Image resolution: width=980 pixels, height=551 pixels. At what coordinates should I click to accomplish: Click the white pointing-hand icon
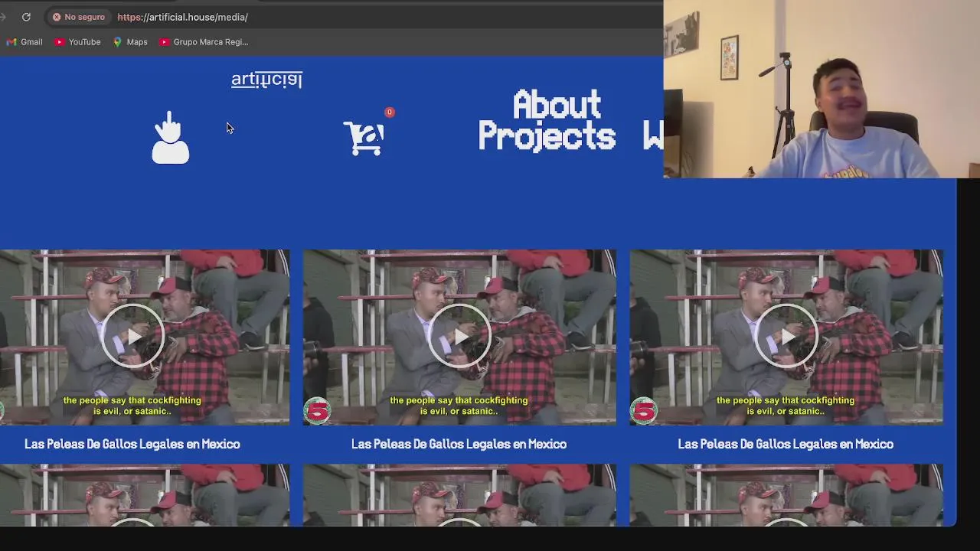[170, 138]
